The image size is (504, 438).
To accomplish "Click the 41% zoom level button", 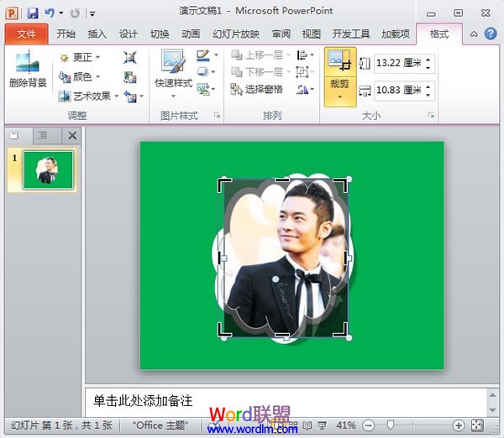I will [346, 425].
